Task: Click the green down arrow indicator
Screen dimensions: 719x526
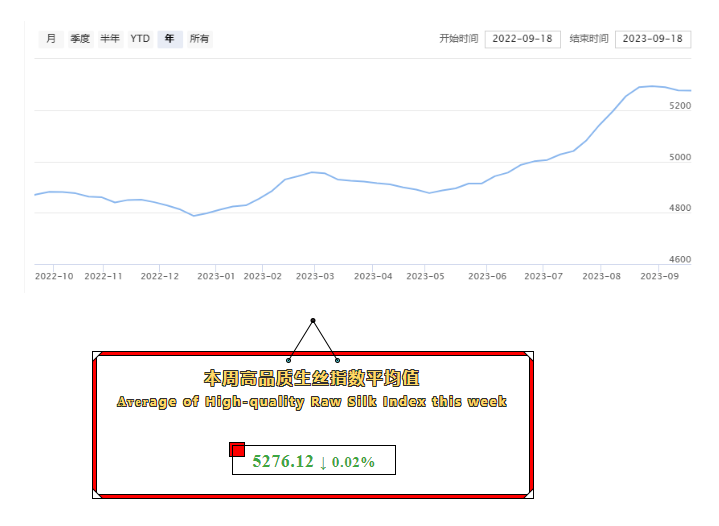Action: coord(323,461)
